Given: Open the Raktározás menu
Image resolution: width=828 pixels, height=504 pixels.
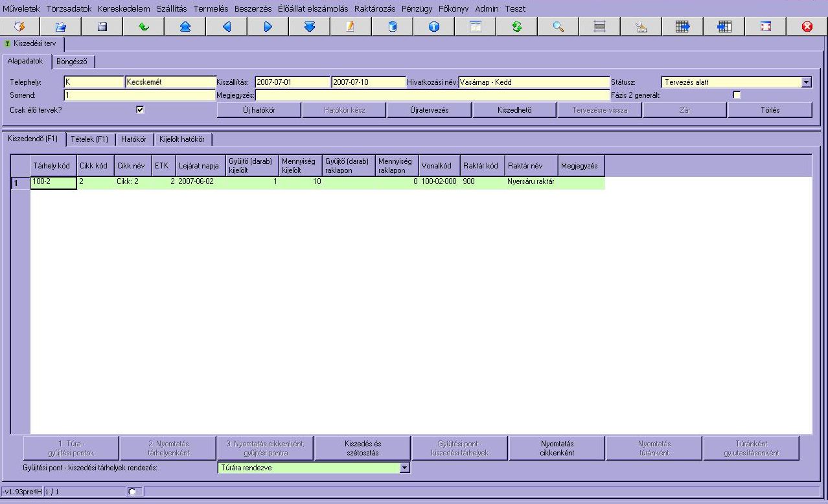Looking at the screenshot, I should (x=374, y=9).
